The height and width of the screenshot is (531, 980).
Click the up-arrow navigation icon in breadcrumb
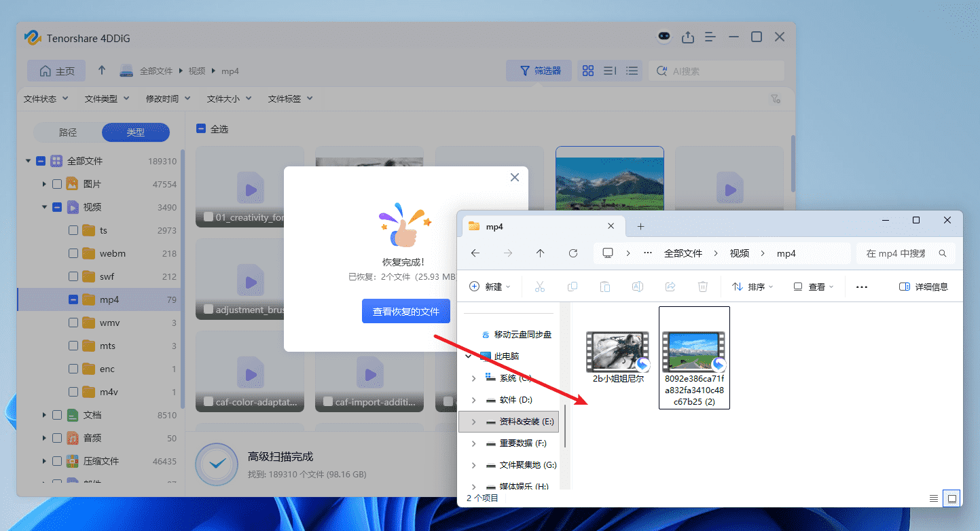tap(101, 70)
